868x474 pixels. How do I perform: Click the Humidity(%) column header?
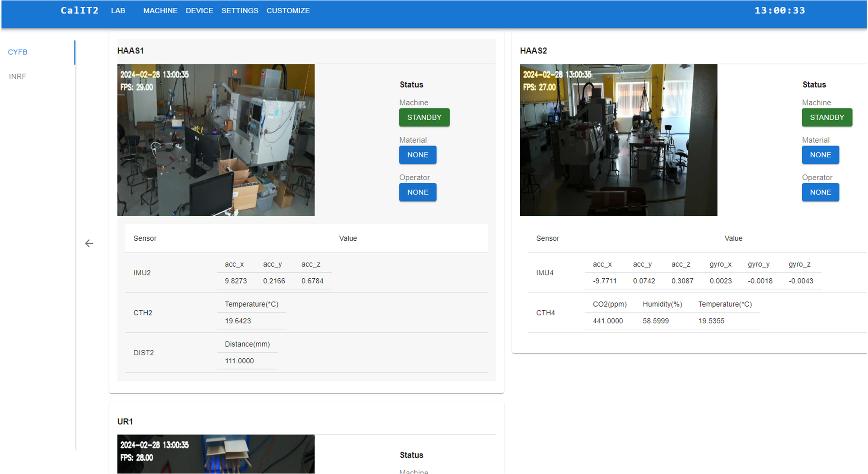pyautogui.click(x=662, y=305)
